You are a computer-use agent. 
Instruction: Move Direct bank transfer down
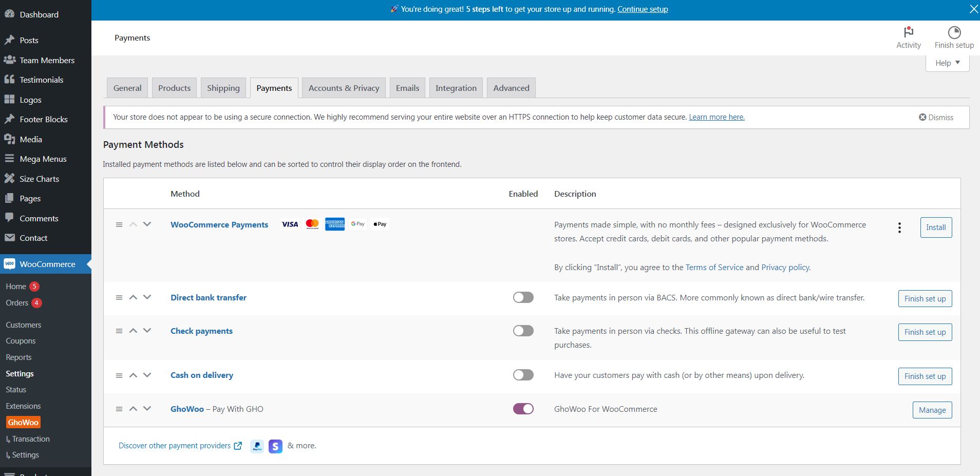coord(147,297)
